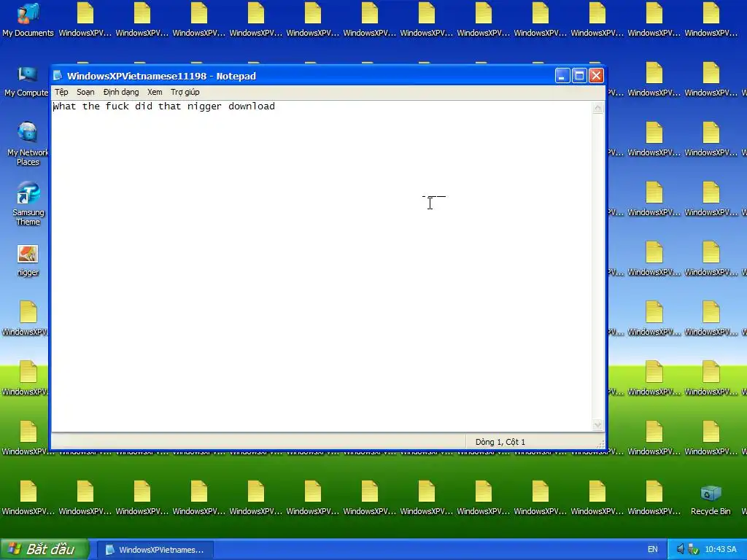Click the Notepad icon in title bar
The image size is (747, 560).
coord(58,76)
